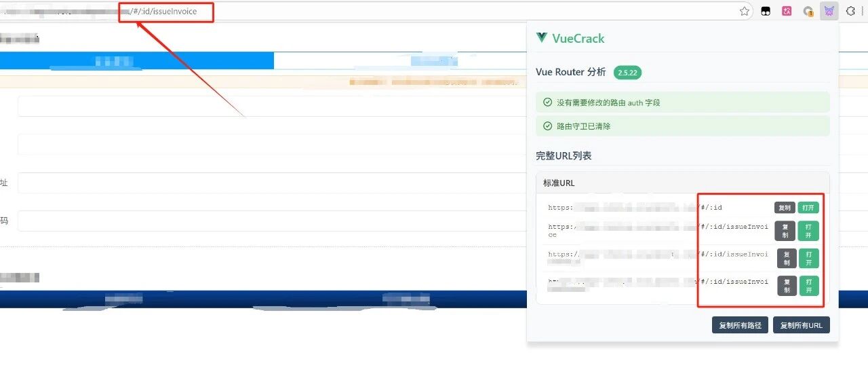This screenshot has height=370, width=868.
Task: Toggle the purple VueCrack extension icon
Action: [x=829, y=11]
